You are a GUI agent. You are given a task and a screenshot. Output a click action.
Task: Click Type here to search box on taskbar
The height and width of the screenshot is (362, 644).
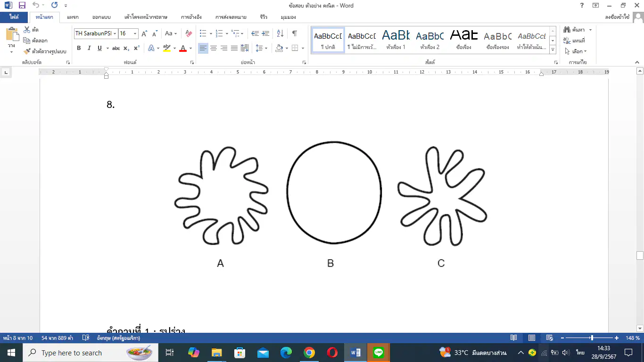90,353
